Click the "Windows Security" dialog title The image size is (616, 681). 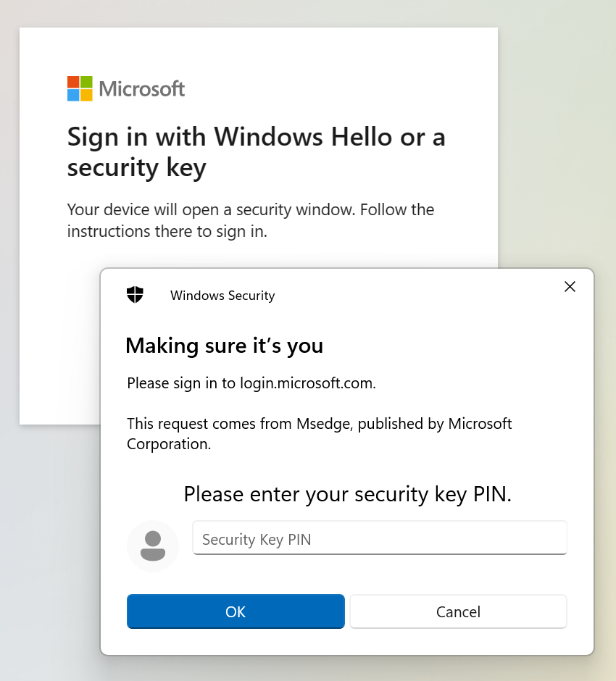[222, 296]
